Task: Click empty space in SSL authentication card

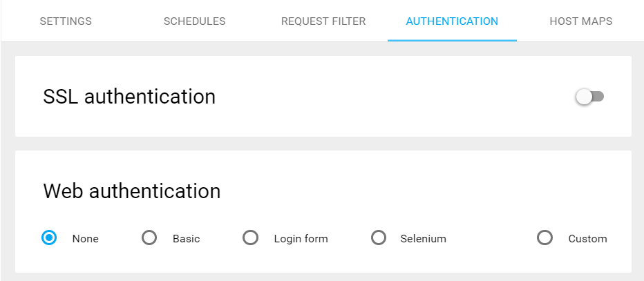Action: coord(387,97)
